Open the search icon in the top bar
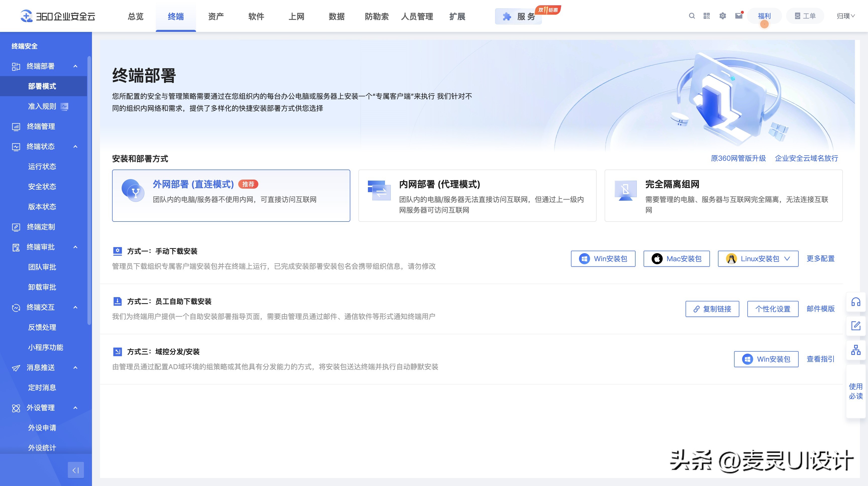 pos(692,16)
